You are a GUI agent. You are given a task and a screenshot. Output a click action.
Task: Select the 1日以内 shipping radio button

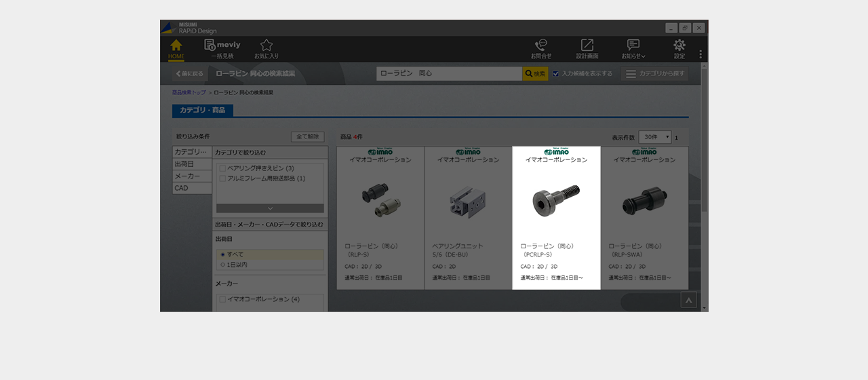tap(222, 265)
